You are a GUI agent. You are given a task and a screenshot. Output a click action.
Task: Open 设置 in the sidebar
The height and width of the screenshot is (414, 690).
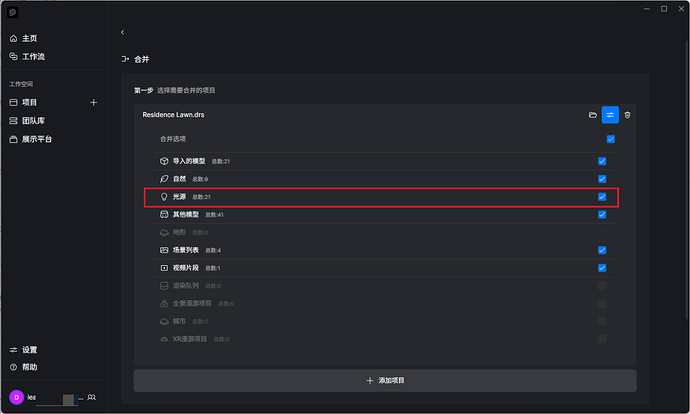[x=29, y=350]
